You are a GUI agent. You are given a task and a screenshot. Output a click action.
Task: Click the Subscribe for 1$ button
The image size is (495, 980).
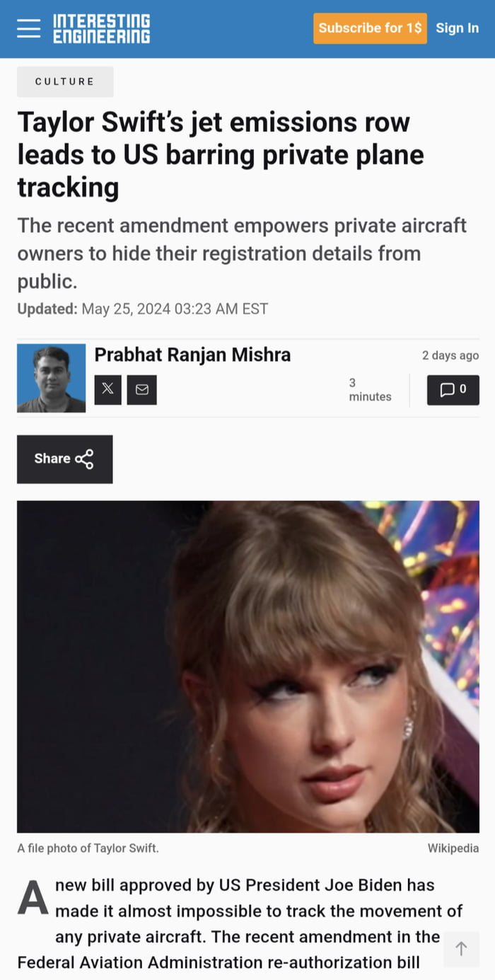coord(370,28)
